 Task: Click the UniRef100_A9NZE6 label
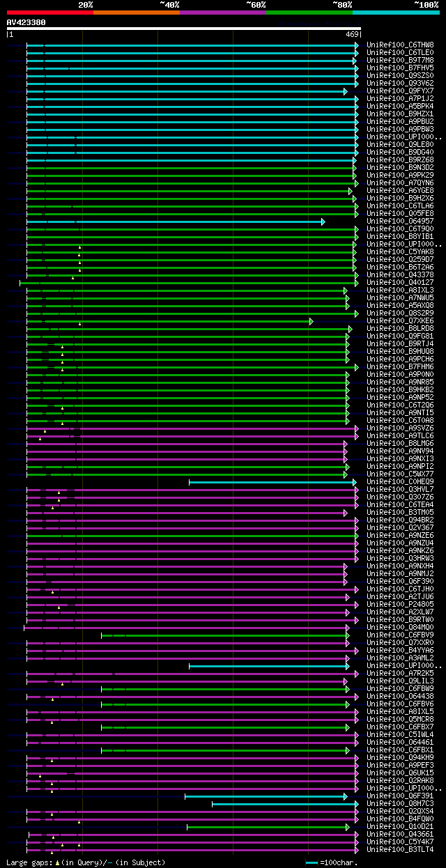(400, 536)
